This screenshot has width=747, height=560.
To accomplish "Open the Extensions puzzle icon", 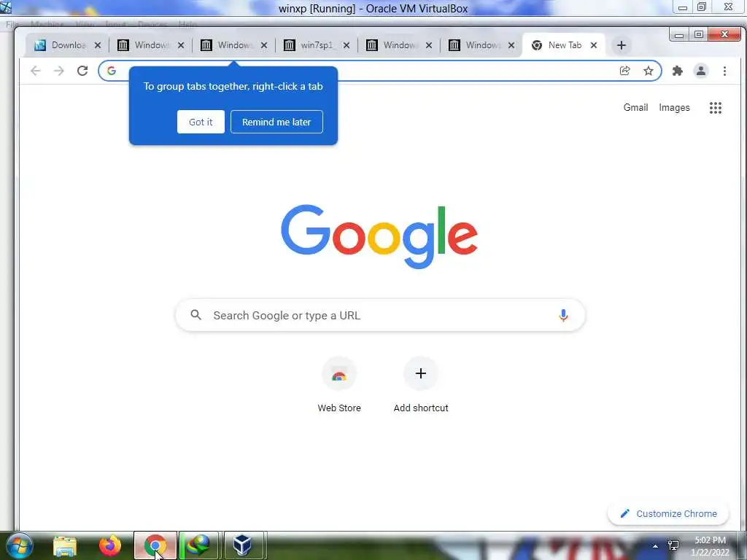I will (x=678, y=71).
